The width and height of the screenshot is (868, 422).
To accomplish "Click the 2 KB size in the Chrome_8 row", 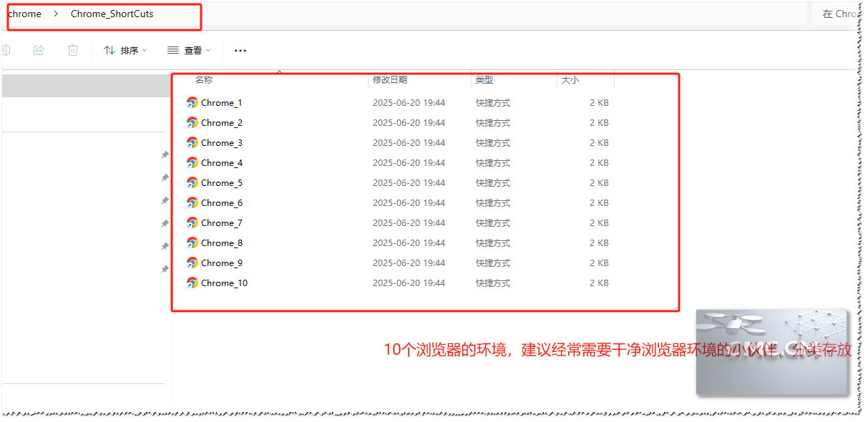I will 599,242.
